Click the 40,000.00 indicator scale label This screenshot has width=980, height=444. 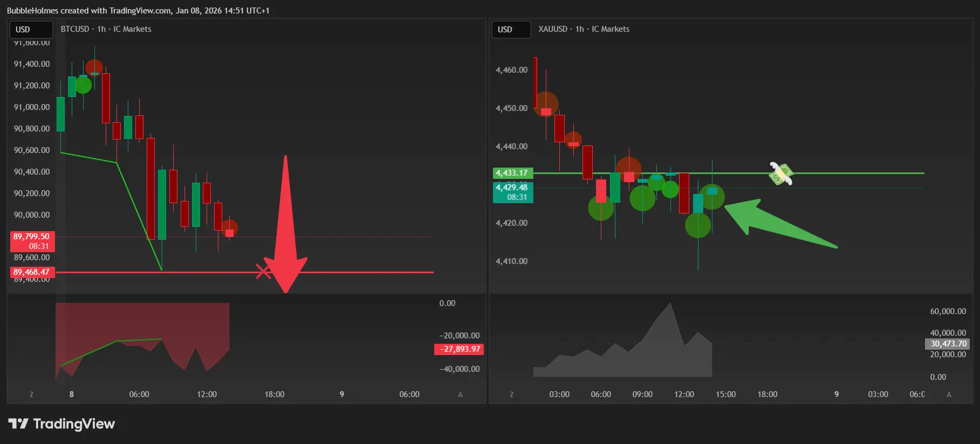tap(948, 333)
